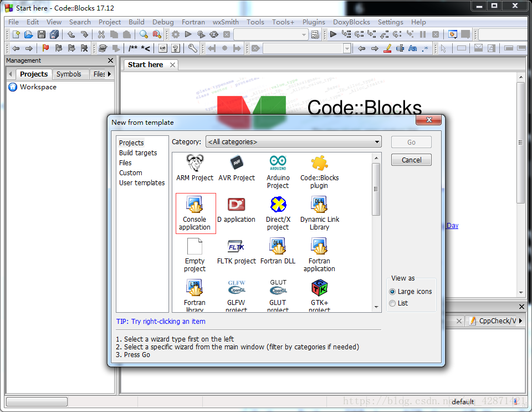Select the Direct/X project template

(x=278, y=213)
